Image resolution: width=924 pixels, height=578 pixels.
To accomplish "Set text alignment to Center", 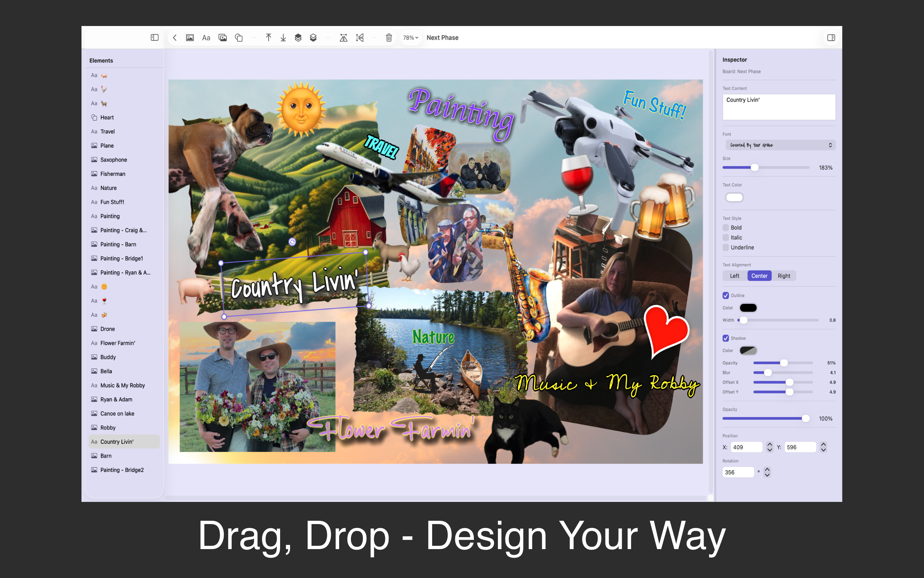I will point(759,276).
